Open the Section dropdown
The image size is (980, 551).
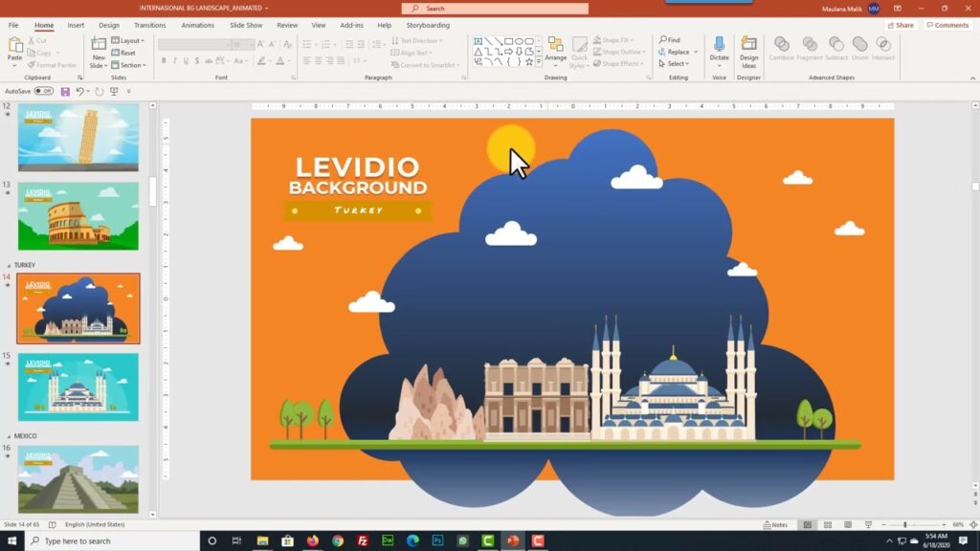pos(128,65)
